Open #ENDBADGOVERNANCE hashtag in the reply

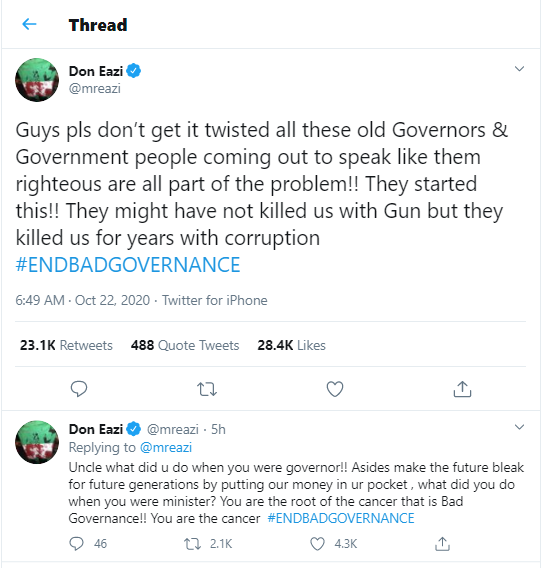[341, 518]
